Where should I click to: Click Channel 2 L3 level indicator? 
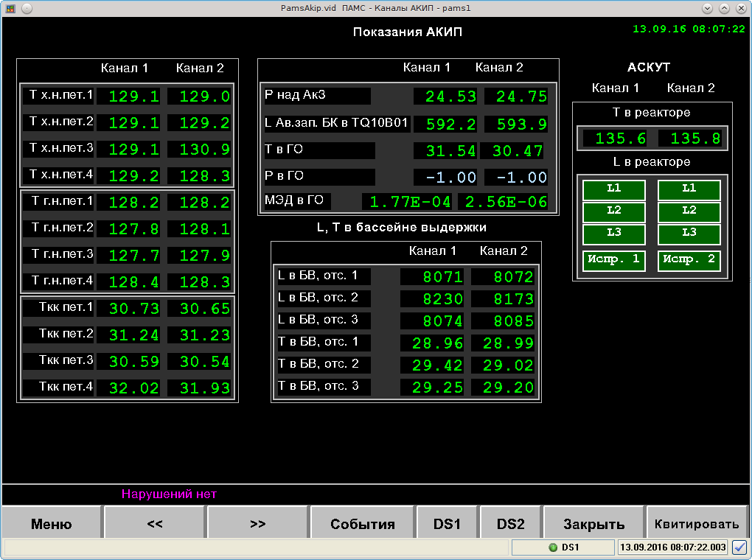(x=689, y=234)
